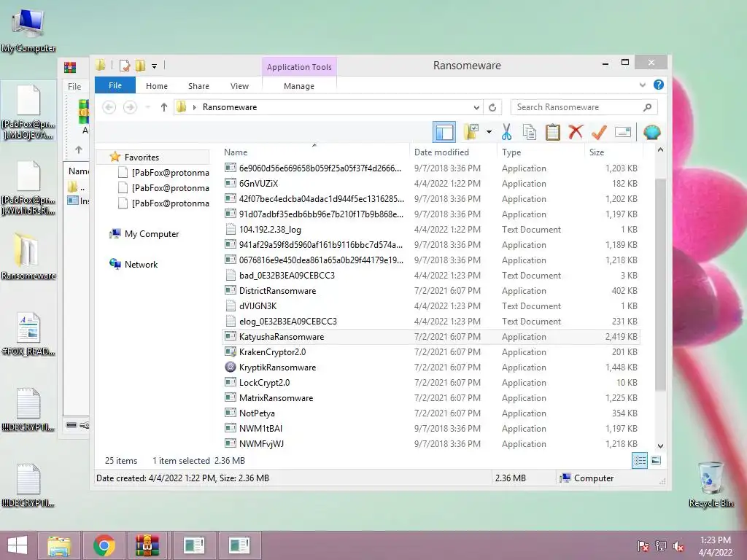This screenshot has width=747, height=560.
Task: Switch to large icons view button
Action: 656,461
